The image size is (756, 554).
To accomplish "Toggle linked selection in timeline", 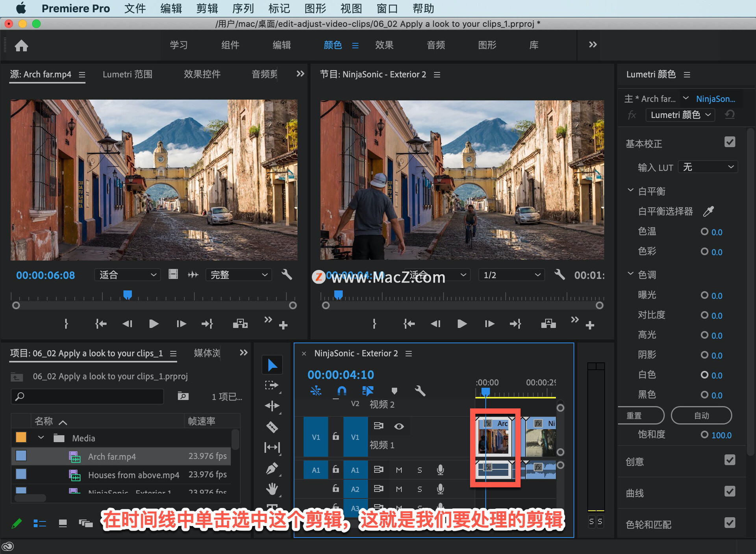I will click(x=368, y=391).
